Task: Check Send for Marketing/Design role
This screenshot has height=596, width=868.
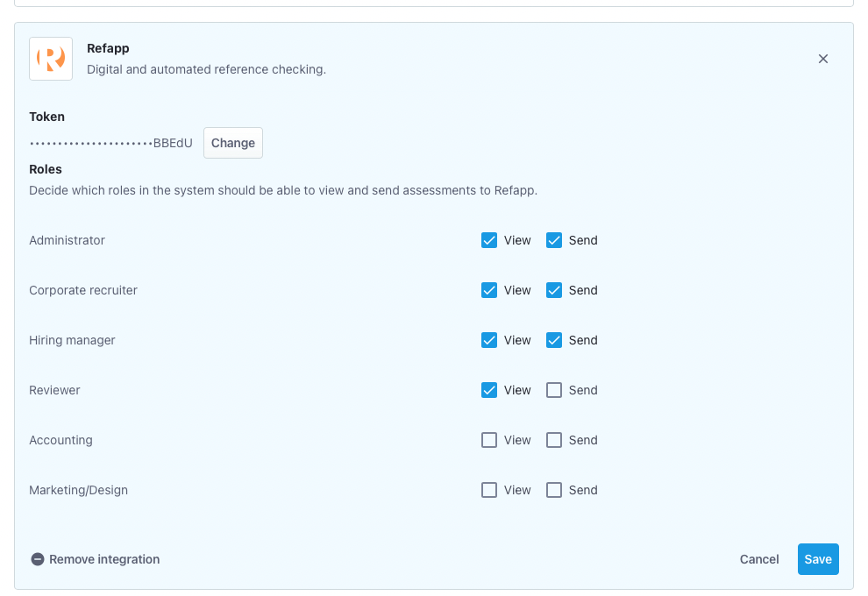Action: click(554, 490)
